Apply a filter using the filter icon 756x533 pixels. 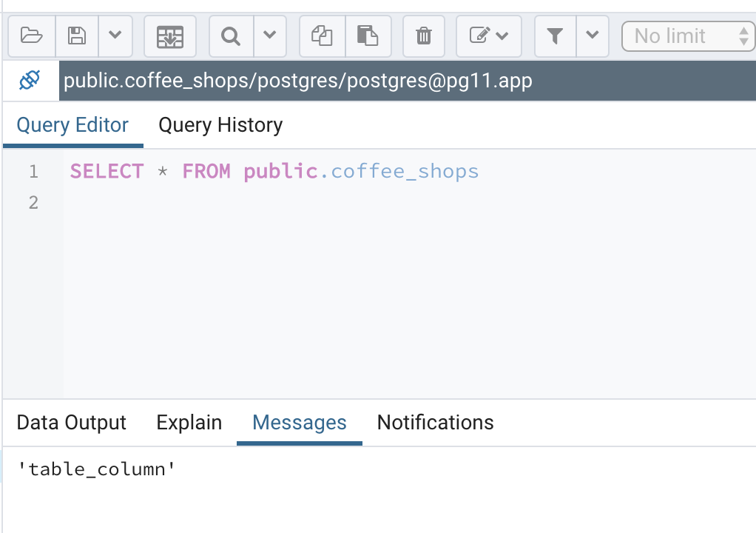point(554,36)
